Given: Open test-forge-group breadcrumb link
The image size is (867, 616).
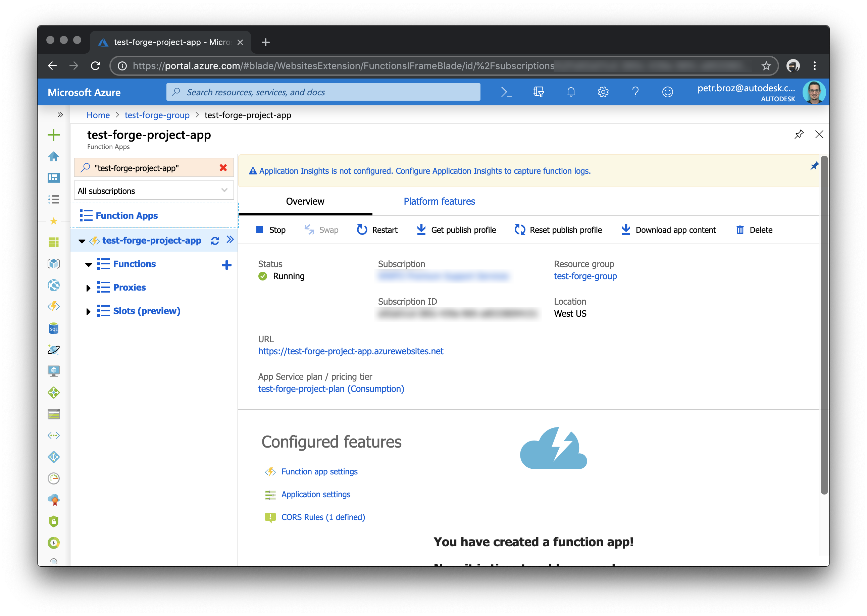Looking at the screenshot, I should pyautogui.click(x=157, y=115).
